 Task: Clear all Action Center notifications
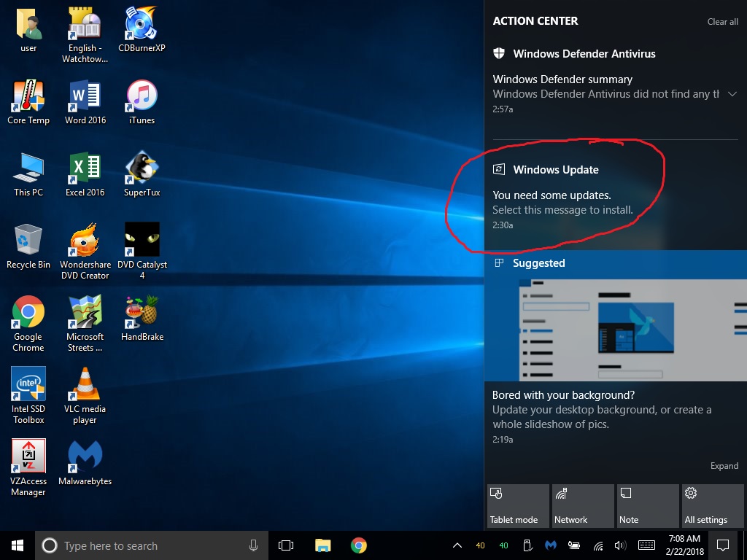click(x=723, y=22)
